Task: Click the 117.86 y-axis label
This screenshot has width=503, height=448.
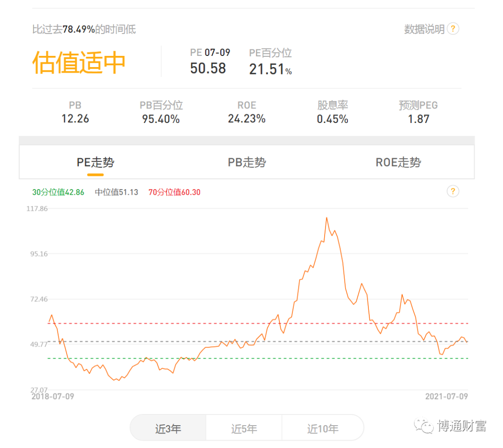Action: click(x=37, y=209)
